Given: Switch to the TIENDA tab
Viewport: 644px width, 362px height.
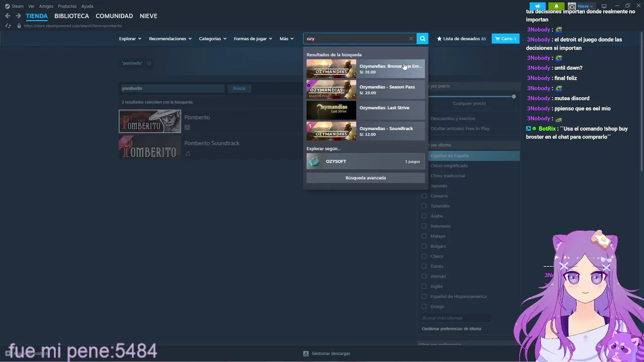Looking at the screenshot, I should 37,16.
